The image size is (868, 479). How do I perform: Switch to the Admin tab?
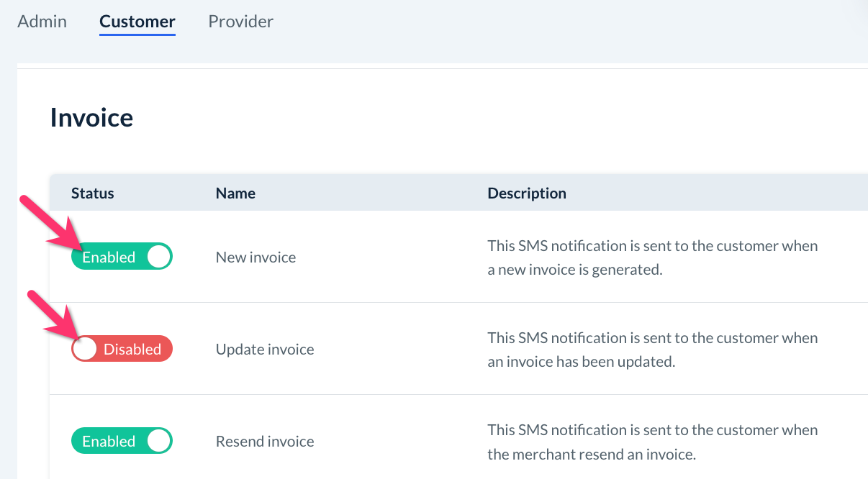coord(42,22)
